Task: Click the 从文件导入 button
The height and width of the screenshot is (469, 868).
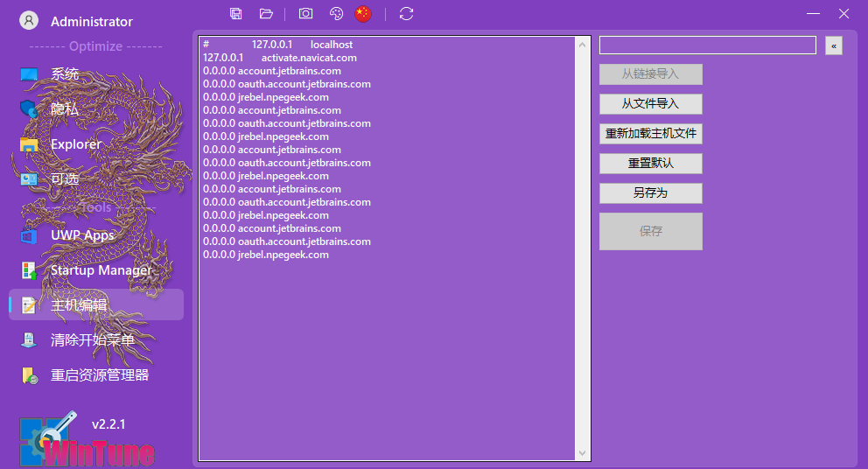Action: click(650, 103)
